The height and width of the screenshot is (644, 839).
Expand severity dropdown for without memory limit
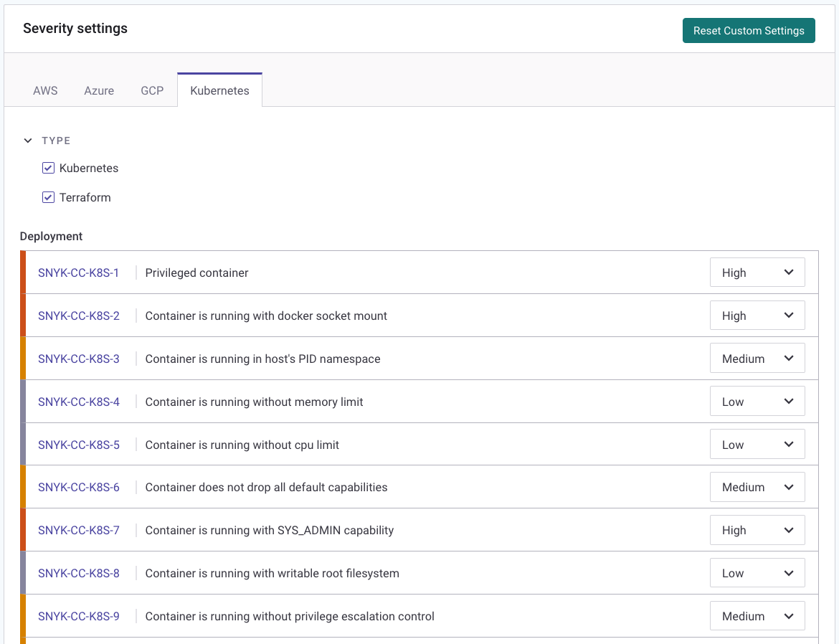point(757,402)
